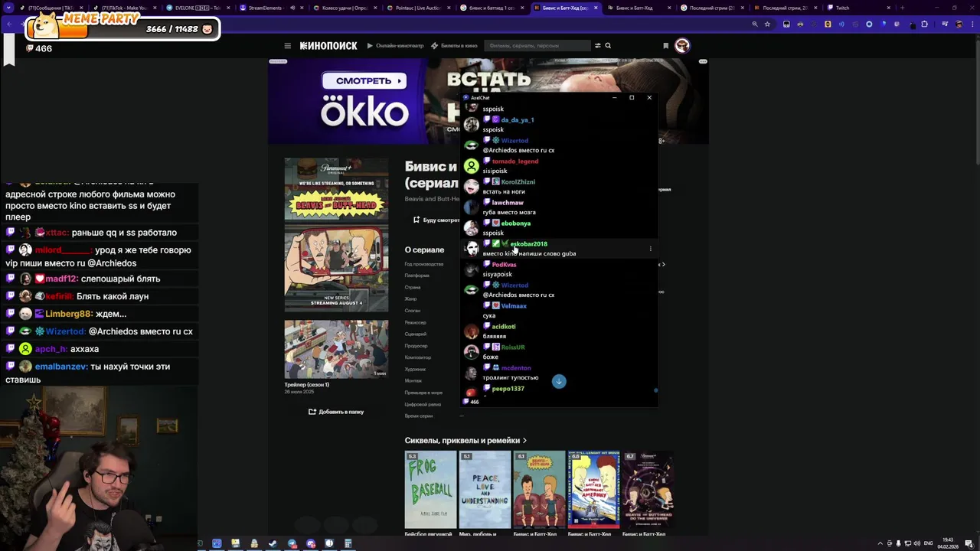Open the Билеты в кино link

tap(455, 46)
